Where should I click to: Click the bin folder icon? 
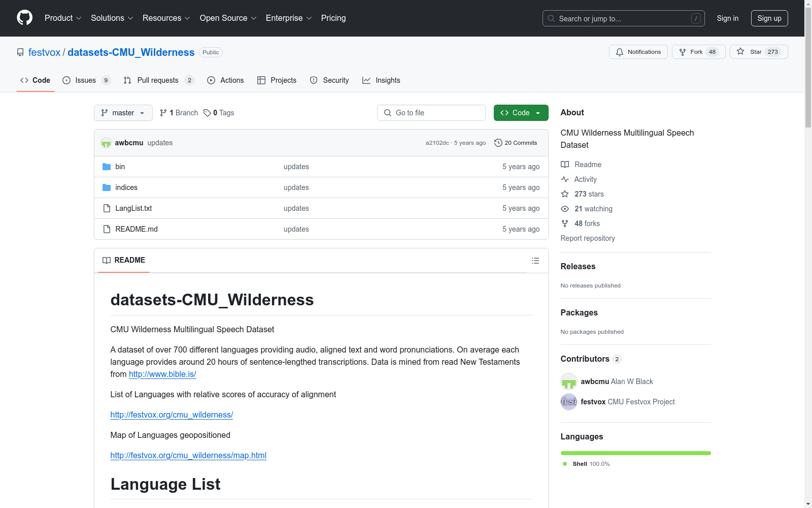click(107, 167)
